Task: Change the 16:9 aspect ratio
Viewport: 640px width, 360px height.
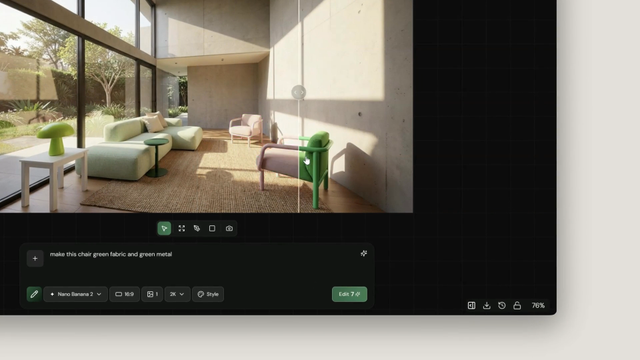Action: coord(124,294)
